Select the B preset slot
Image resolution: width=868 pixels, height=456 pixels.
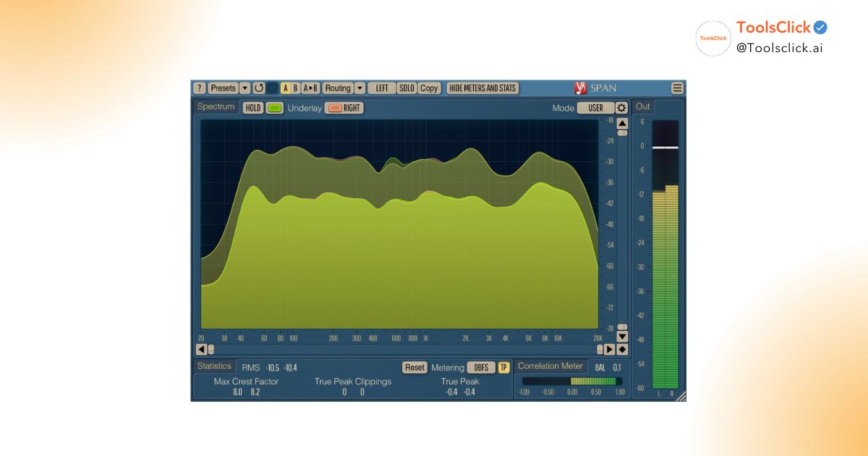pyautogui.click(x=295, y=88)
